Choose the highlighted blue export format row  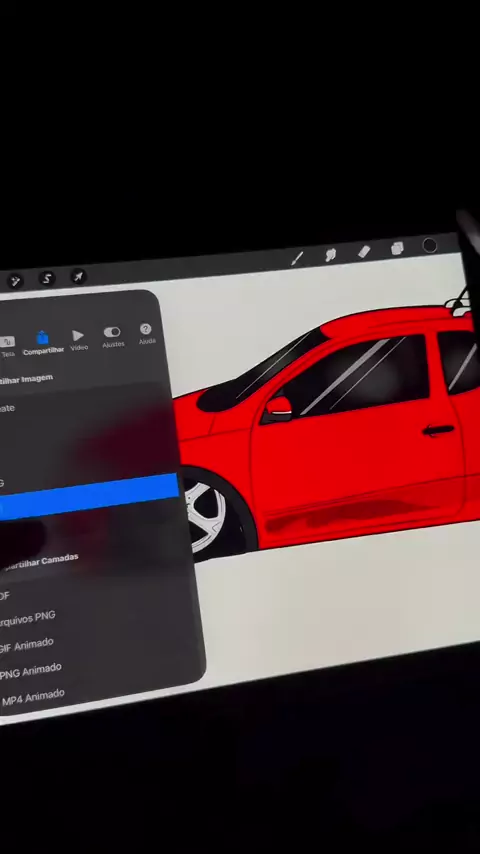coord(89,496)
